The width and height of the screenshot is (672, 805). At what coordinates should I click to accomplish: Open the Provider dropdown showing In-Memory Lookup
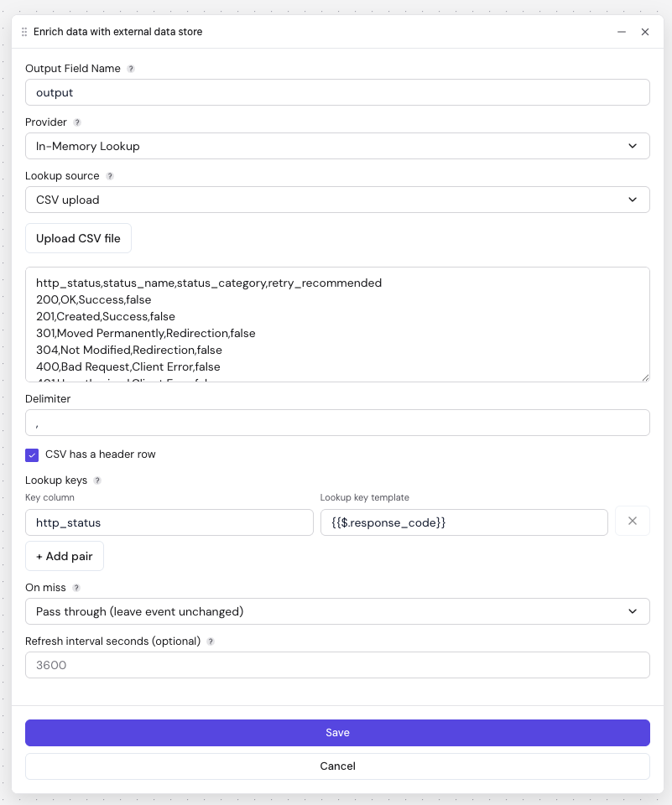click(337, 146)
